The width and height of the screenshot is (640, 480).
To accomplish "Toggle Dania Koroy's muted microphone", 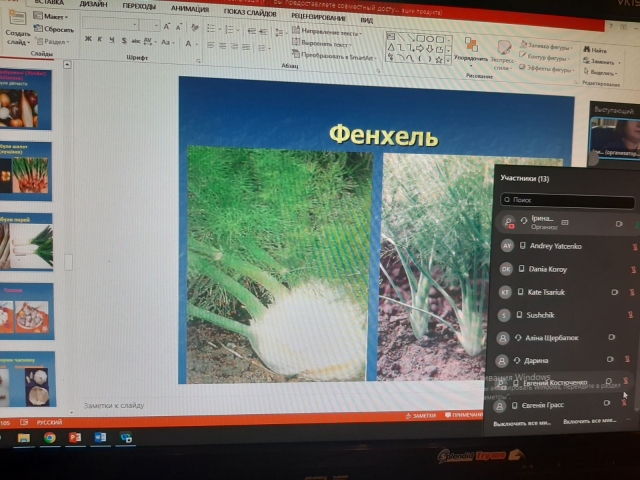I will pyautogui.click(x=633, y=270).
